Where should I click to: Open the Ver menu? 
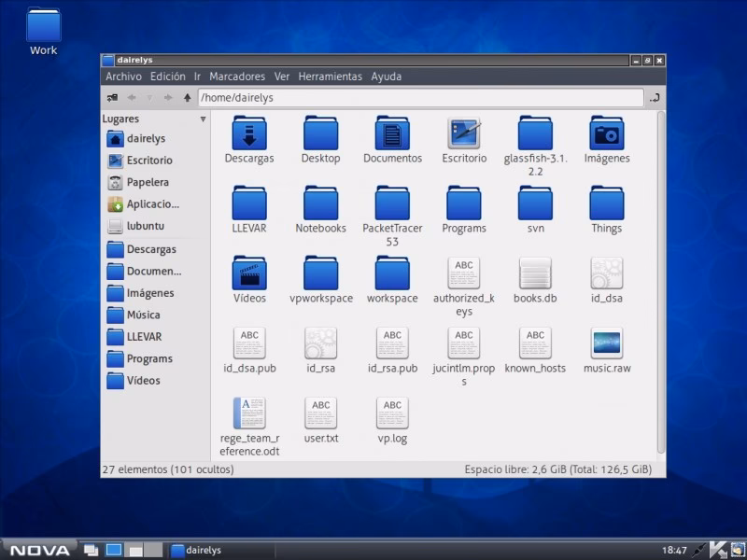(x=284, y=77)
